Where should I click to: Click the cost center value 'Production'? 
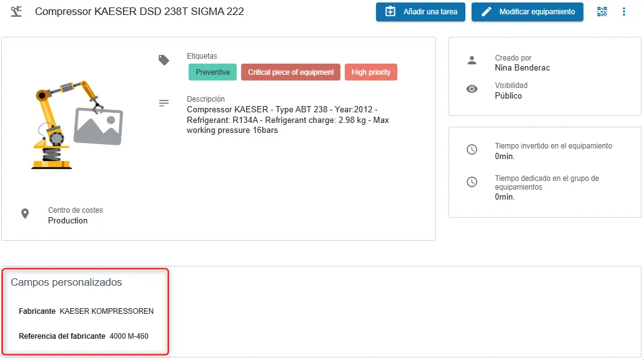tap(67, 221)
